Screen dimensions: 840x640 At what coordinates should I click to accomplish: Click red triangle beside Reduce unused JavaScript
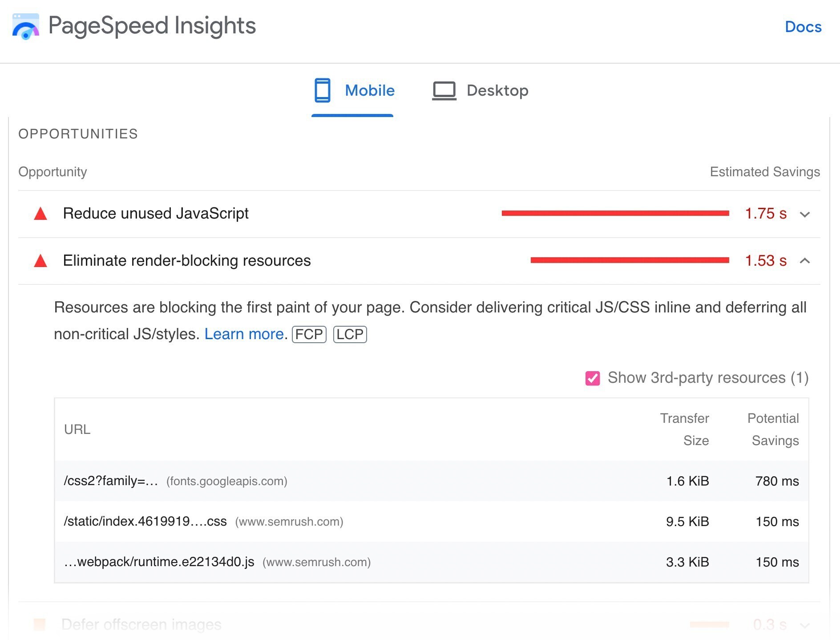[x=40, y=214]
